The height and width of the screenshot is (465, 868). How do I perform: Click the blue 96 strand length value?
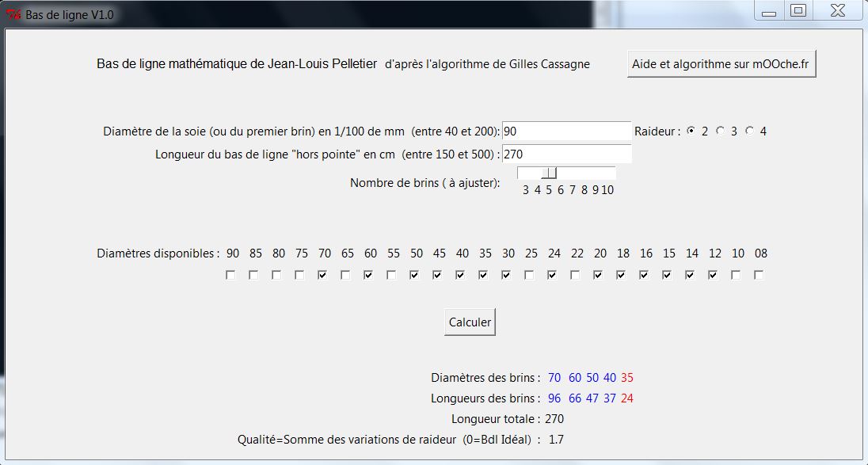tap(554, 398)
